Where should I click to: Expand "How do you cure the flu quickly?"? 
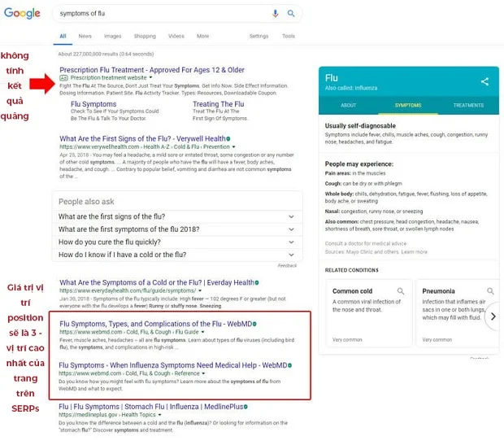pos(291,242)
